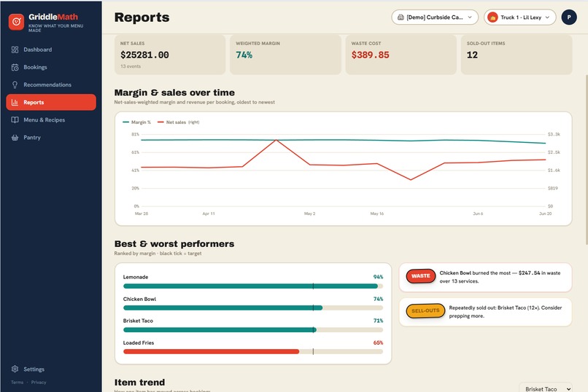Click the Loaded Fries 65% value
This screenshot has height=392, width=588.
[378, 343]
